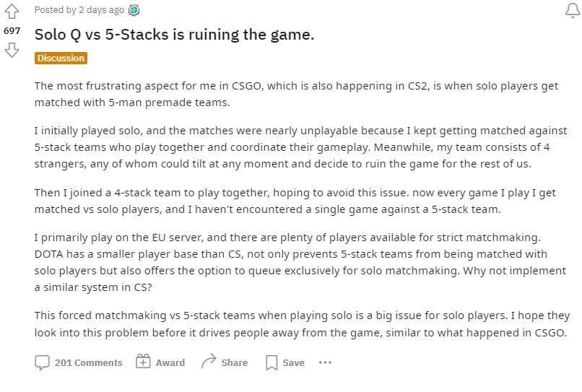Click the Posted by 2 days ago text
The image size is (582, 392).
click(x=79, y=10)
